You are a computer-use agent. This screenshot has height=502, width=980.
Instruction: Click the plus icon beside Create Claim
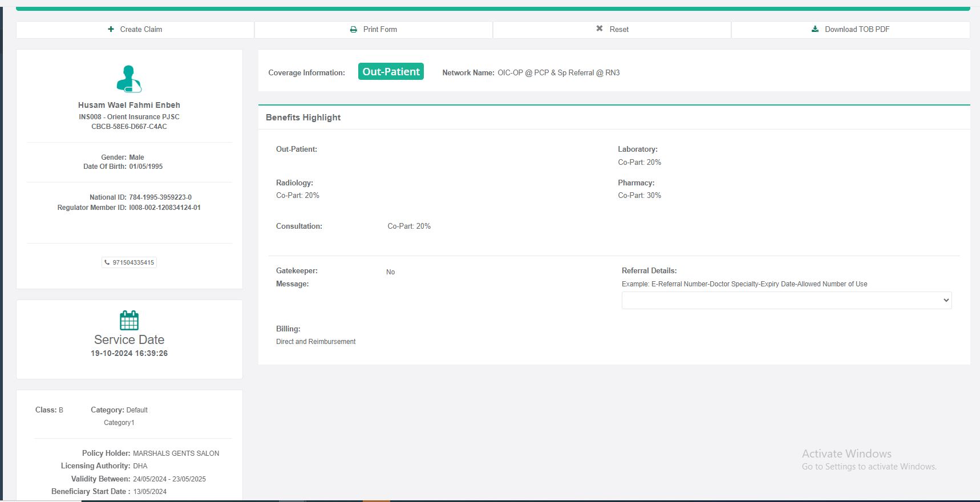click(111, 29)
